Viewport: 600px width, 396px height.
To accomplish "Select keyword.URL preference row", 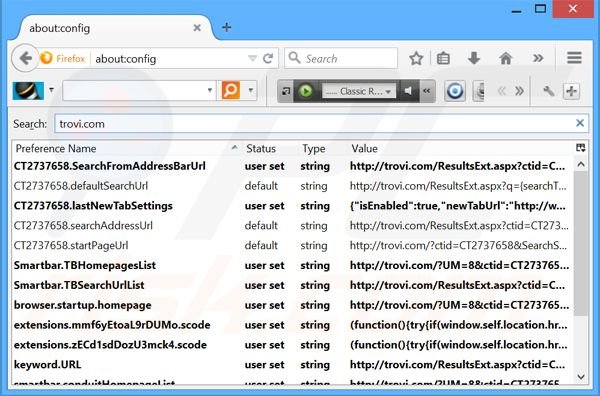I will 293,365.
